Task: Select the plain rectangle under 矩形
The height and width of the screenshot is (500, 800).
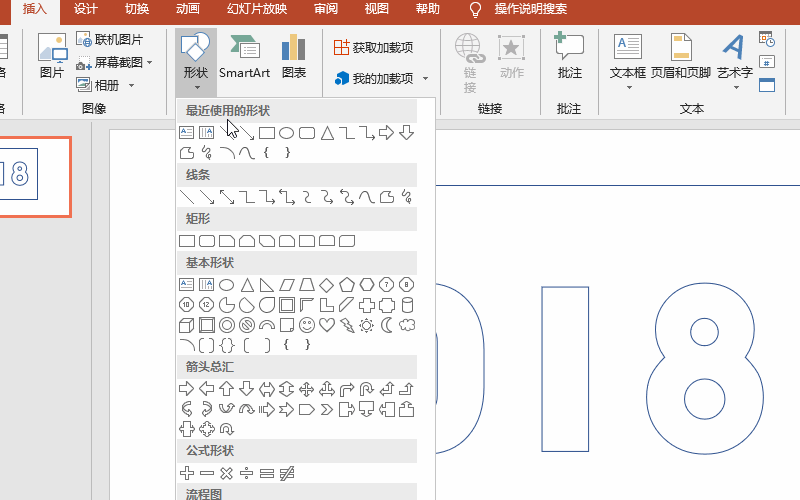Action: click(x=187, y=241)
